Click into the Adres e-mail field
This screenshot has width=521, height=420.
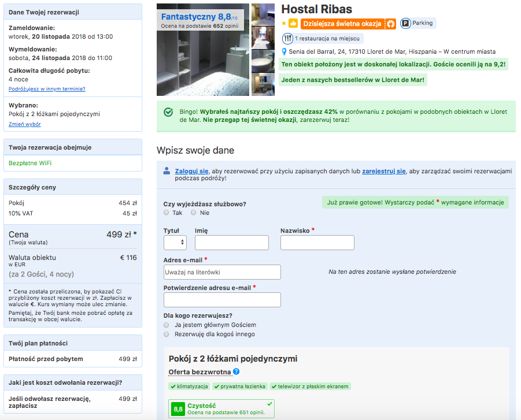pyautogui.click(x=222, y=272)
